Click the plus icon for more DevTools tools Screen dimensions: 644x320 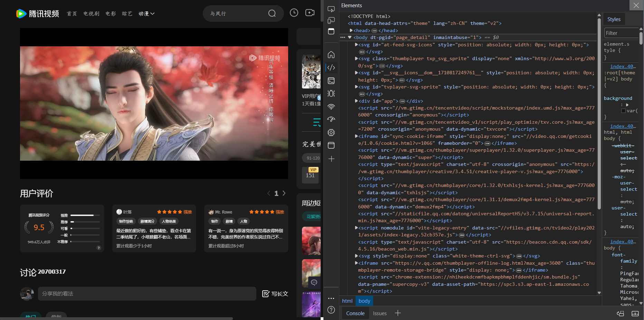click(331, 159)
